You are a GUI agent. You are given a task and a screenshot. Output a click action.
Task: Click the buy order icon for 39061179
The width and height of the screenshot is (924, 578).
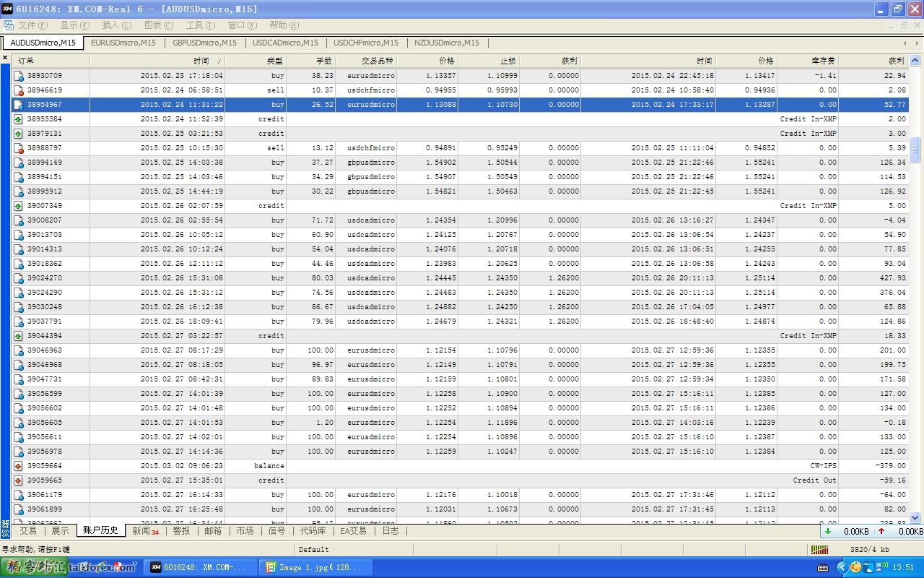pos(19,495)
